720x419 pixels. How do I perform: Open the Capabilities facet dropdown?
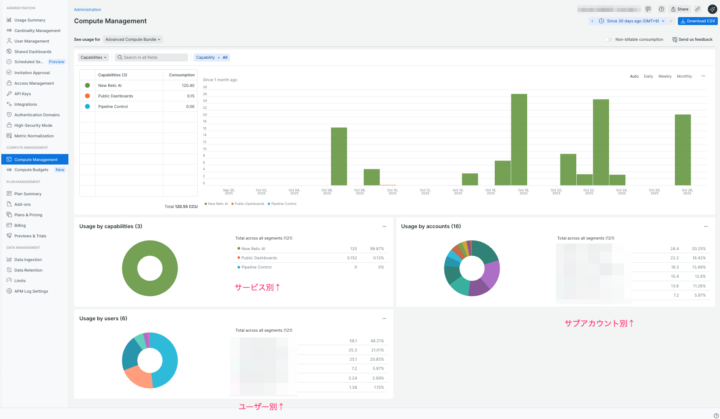pos(94,57)
